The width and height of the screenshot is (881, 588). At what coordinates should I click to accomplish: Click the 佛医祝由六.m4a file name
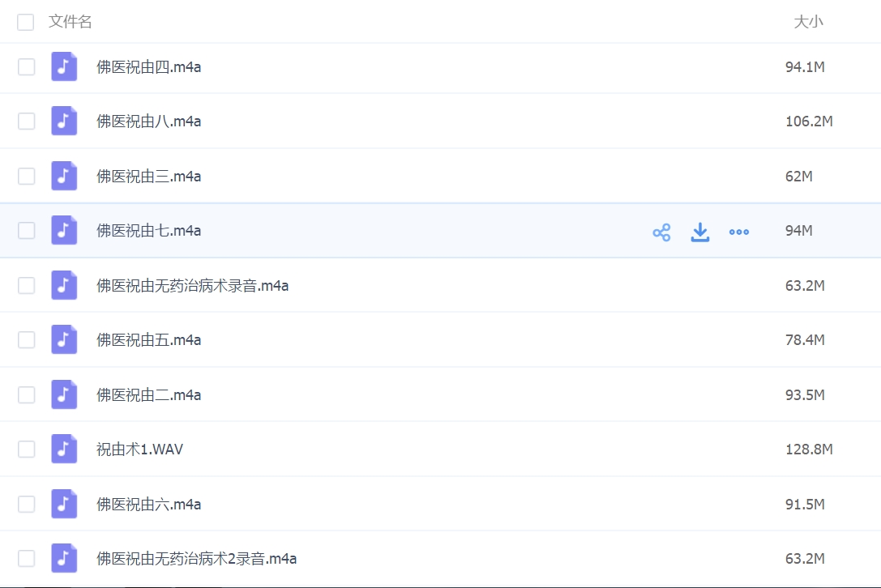pos(148,504)
